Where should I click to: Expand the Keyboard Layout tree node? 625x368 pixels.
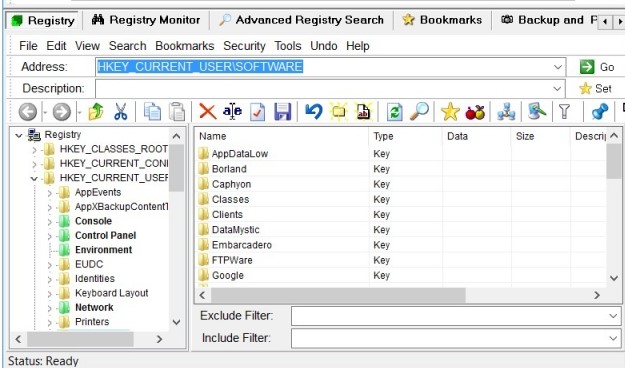(x=49, y=294)
